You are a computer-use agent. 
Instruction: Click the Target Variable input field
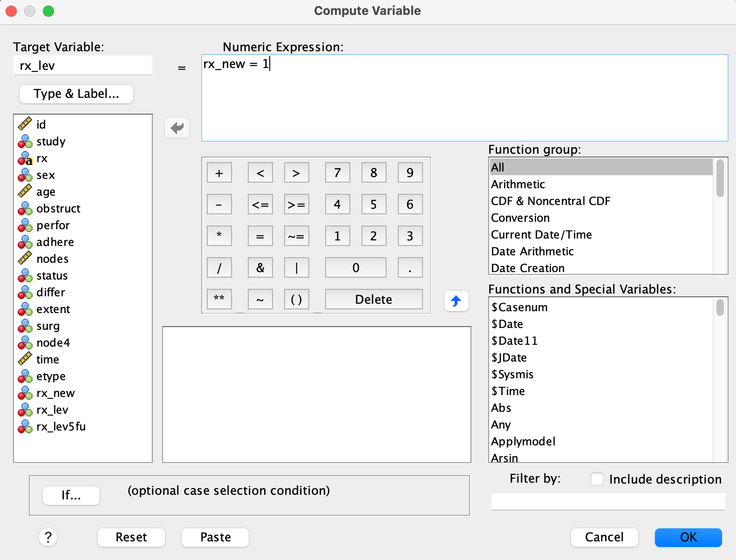coord(83,66)
